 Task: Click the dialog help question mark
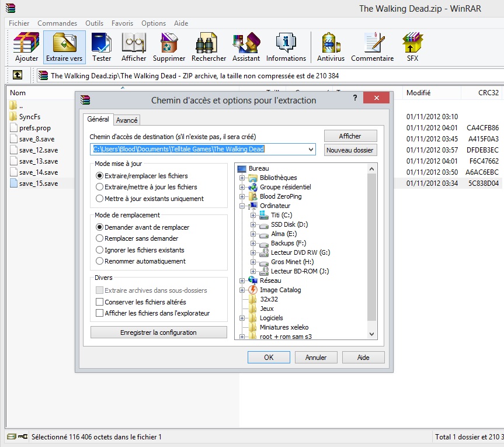pyautogui.click(x=355, y=98)
